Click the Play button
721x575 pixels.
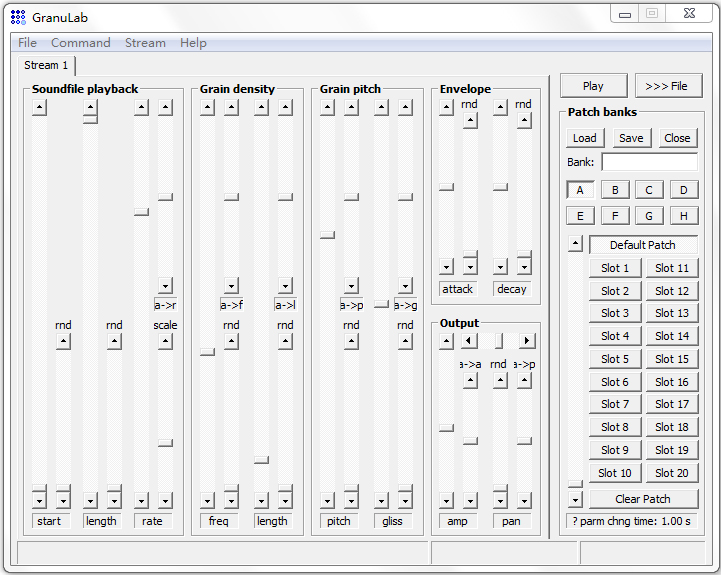pos(593,86)
